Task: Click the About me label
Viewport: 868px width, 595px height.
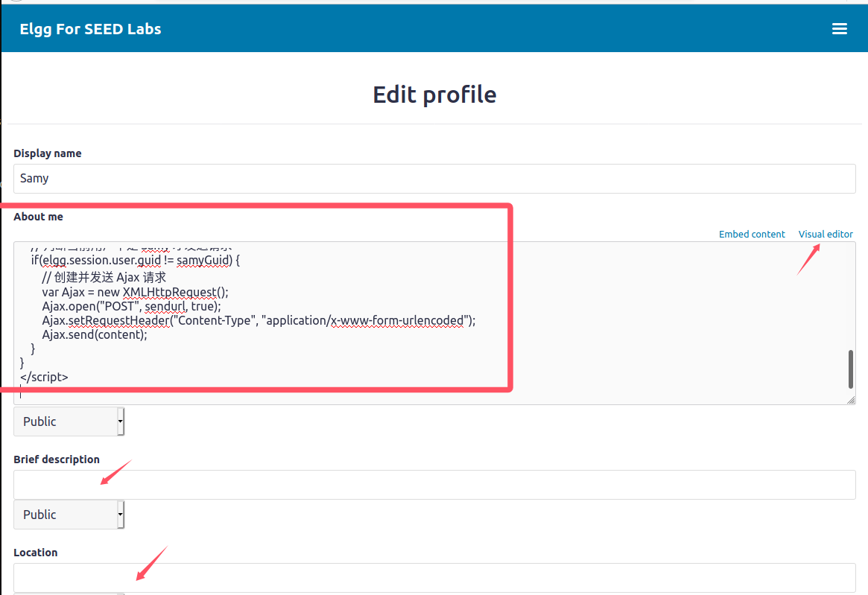Action: pyautogui.click(x=38, y=217)
